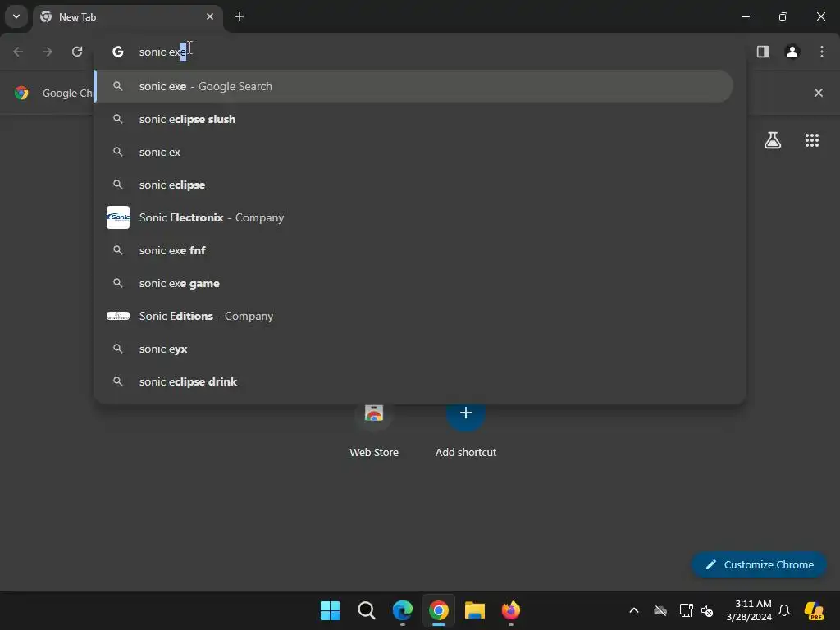The height and width of the screenshot is (630, 840).
Task: Click the Google G icon in address bar
Action: [x=118, y=52]
